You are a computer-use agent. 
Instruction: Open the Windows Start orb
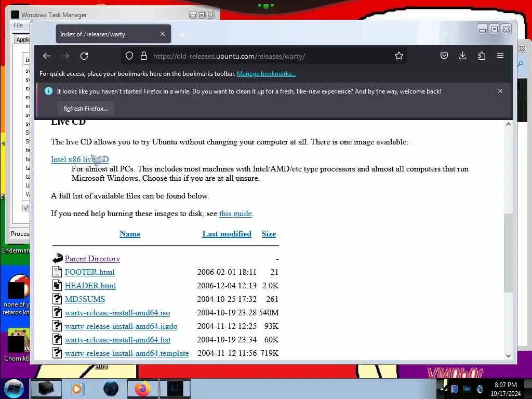tap(14, 389)
